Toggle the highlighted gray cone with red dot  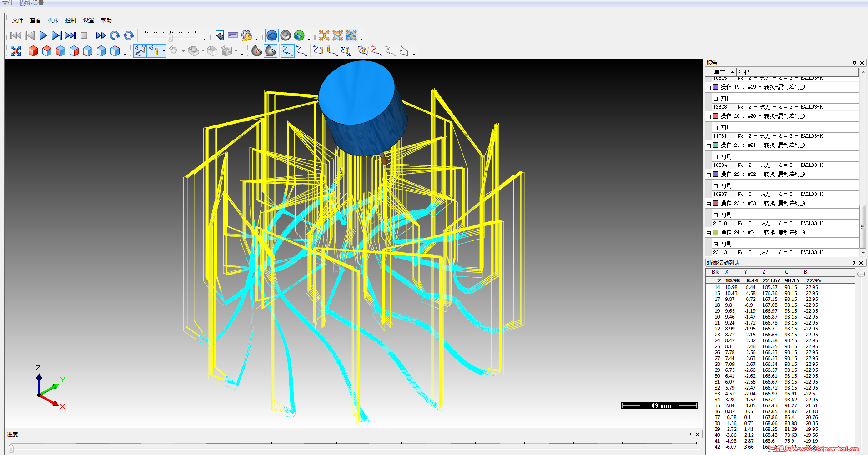click(271, 51)
